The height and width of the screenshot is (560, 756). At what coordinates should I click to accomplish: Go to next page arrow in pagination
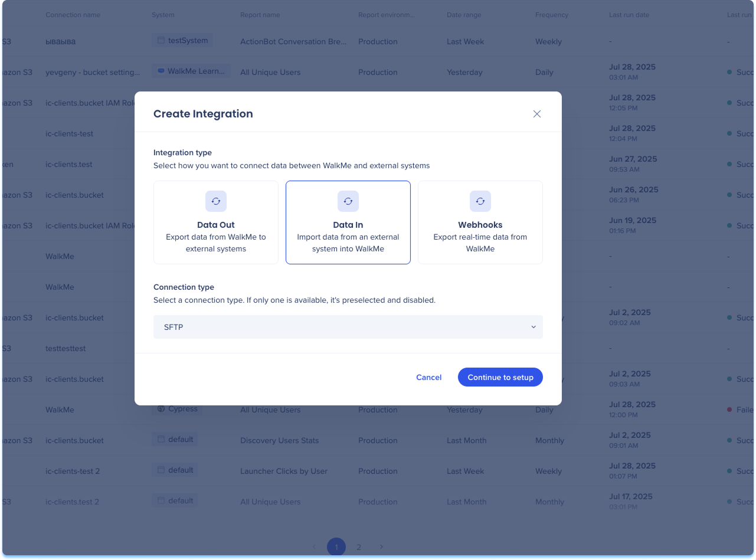tap(381, 547)
